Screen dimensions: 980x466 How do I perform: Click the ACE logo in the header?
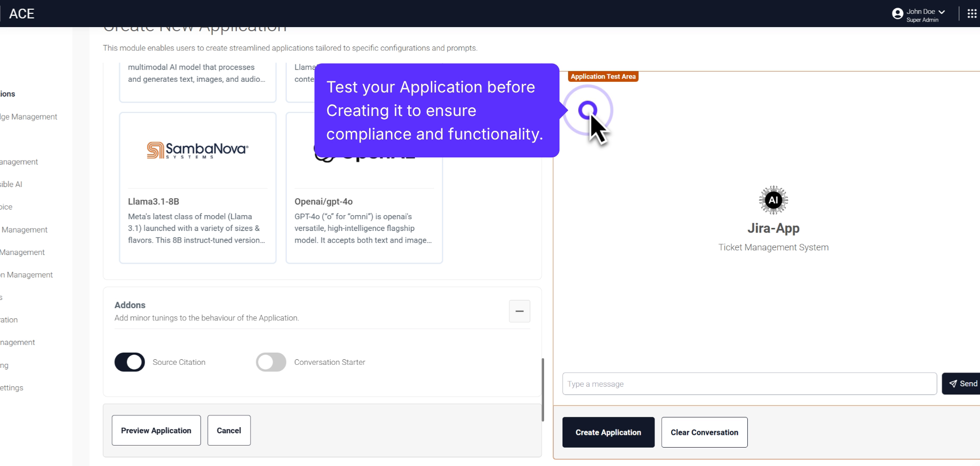coord(22,14)
